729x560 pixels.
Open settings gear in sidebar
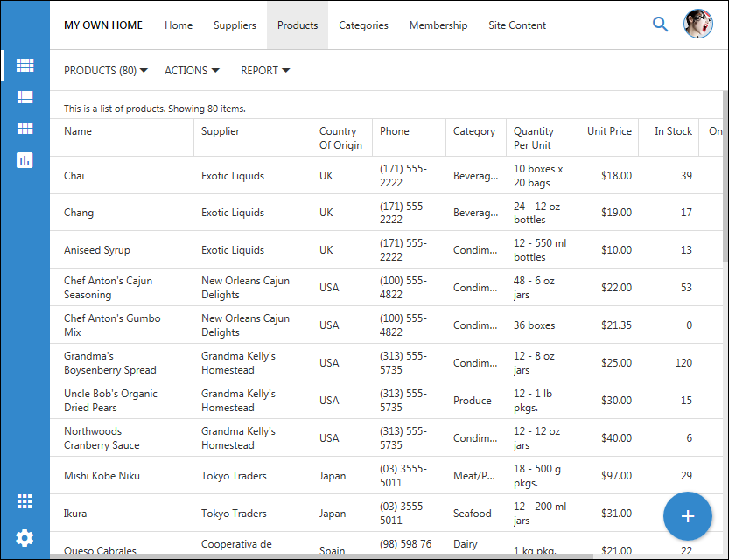(25, 537)
